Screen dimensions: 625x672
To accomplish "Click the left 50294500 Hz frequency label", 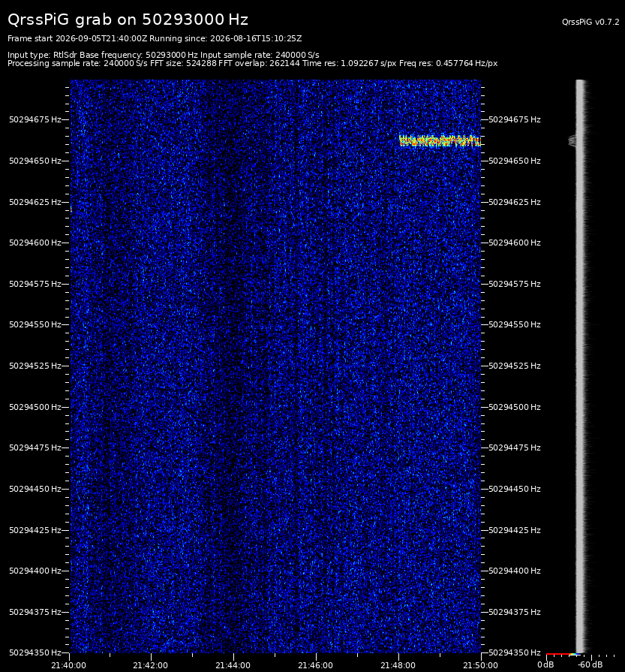I will click(35, 407).
